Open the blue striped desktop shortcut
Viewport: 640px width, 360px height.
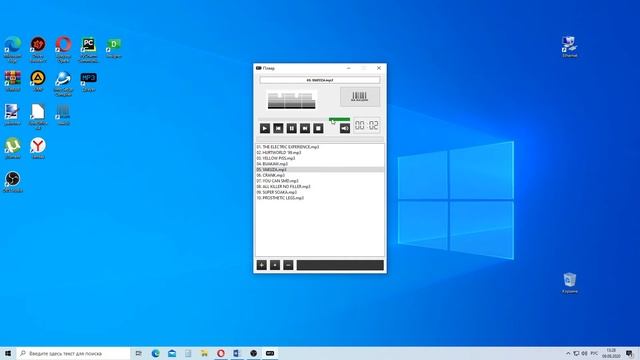tap(63, 114)
